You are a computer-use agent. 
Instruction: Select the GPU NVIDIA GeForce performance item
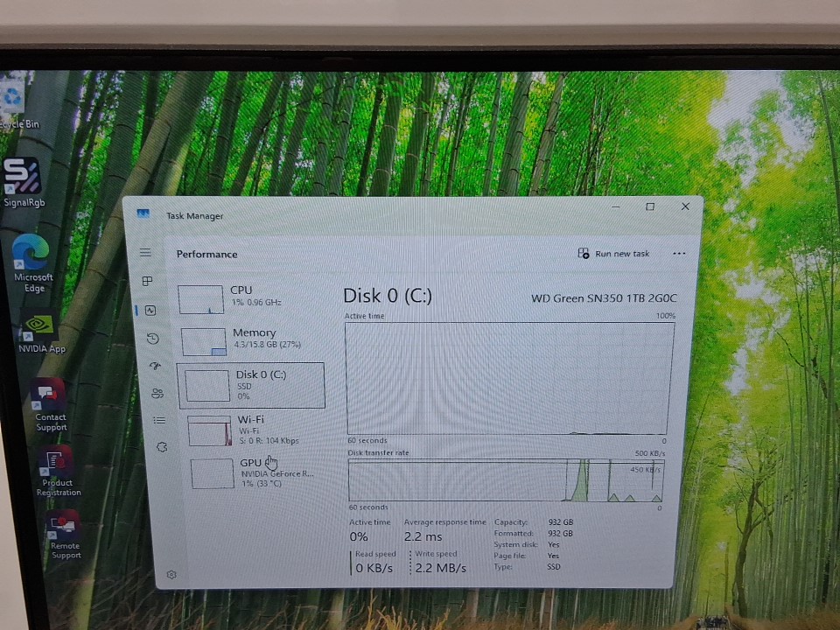click(257, 473)
